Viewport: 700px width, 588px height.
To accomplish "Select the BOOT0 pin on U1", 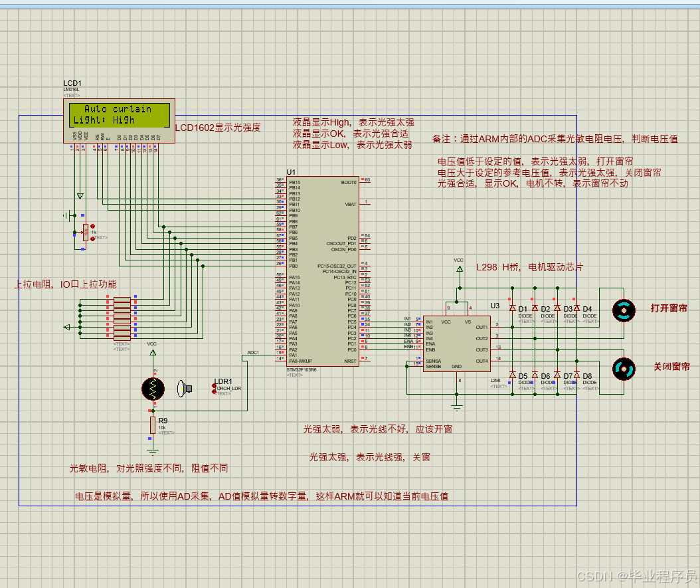I will [349, 183].
